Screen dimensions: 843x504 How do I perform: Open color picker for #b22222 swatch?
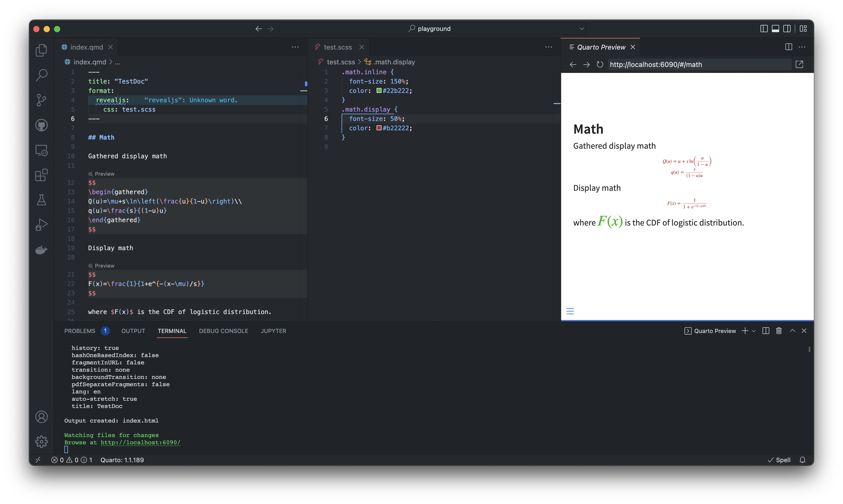point(379,128)
